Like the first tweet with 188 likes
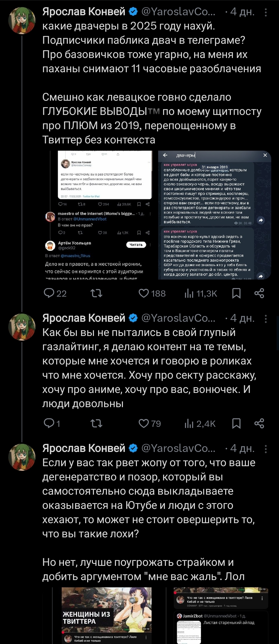The image size is (279, 644). 144,293
